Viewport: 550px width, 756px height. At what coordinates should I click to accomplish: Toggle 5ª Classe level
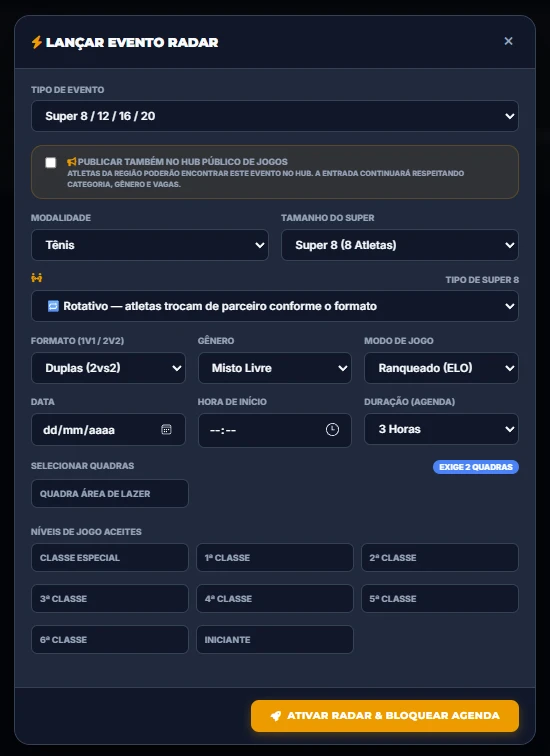tap(440, 598)
